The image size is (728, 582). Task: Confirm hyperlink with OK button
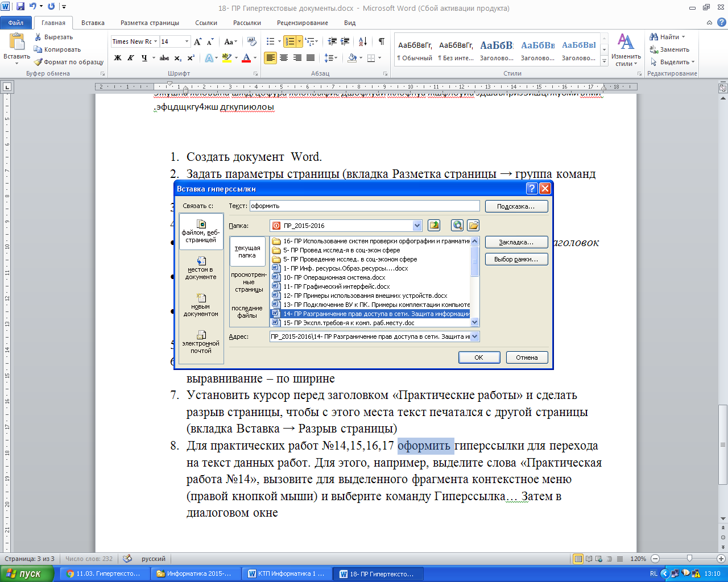tap(479, 357)
